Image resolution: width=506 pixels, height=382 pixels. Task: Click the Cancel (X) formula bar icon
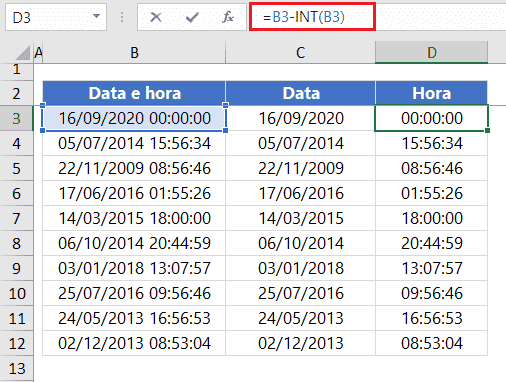tap(156, 17)
